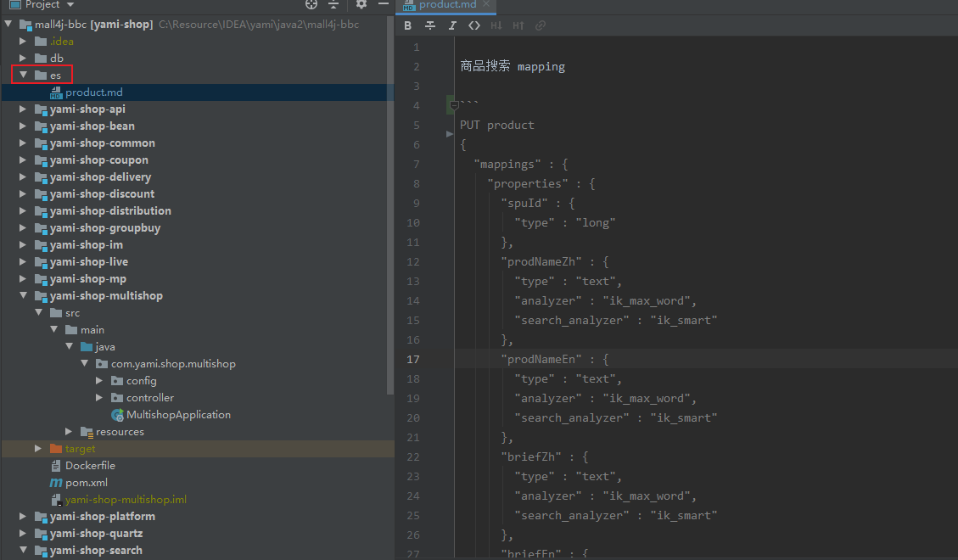958x560 pixels.
Task: Click the locate/select opened file icon
Action: [311, 4]
